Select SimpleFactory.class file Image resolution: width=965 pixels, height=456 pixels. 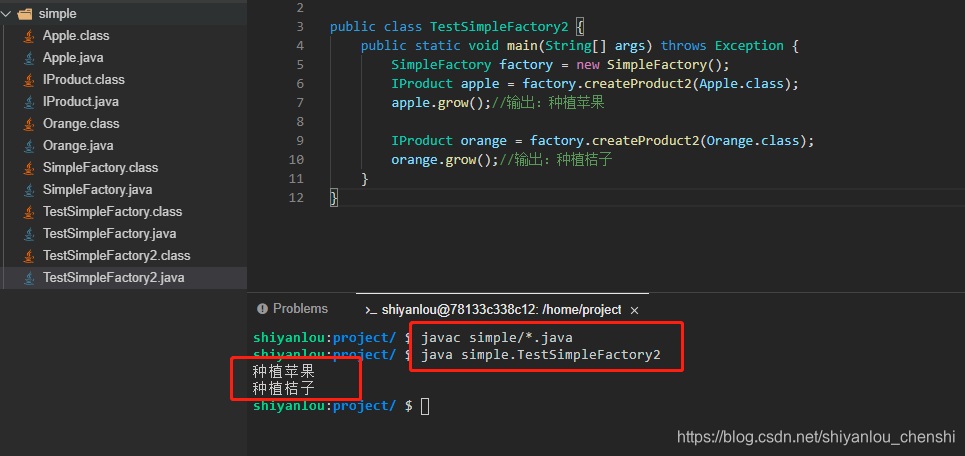tap(100, 167)
